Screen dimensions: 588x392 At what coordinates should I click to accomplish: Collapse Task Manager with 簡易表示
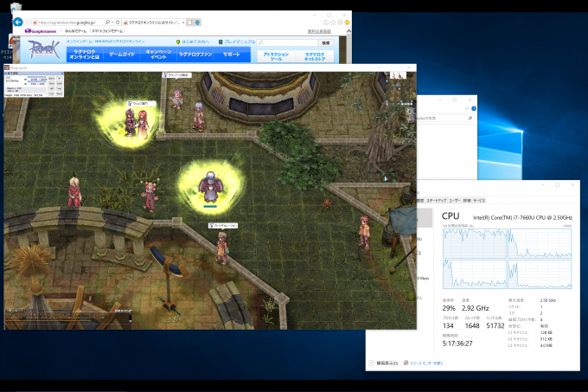[383, 363]
